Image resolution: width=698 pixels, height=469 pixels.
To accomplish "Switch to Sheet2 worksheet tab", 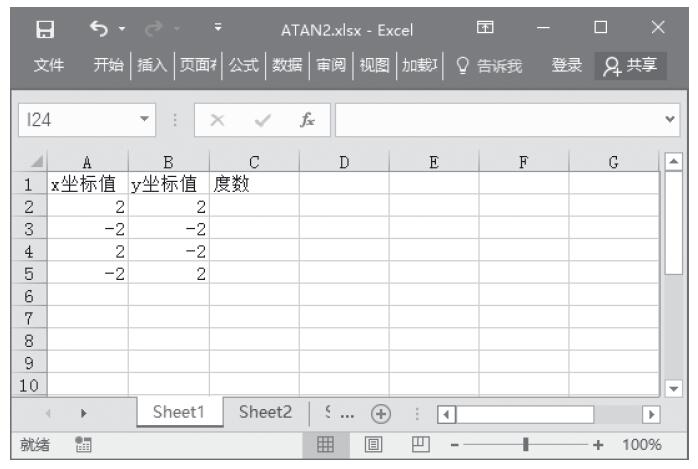I will [x=265, y=412].
